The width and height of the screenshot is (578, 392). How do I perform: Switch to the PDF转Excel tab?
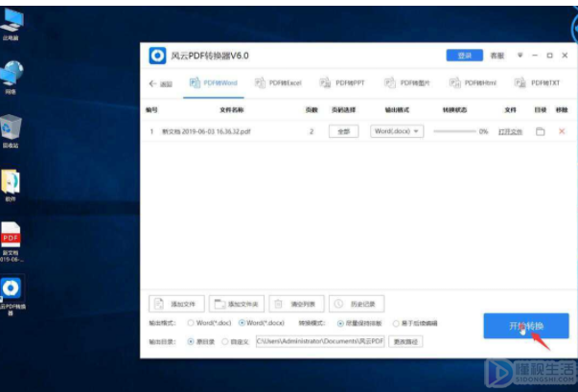(x=278, y=82)
